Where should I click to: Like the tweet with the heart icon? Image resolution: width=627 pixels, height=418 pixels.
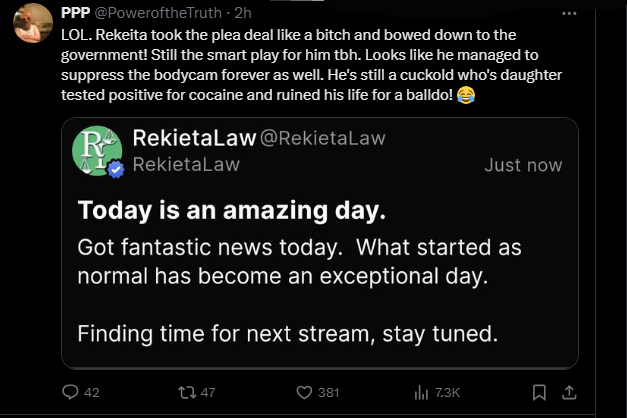(306, 393)
